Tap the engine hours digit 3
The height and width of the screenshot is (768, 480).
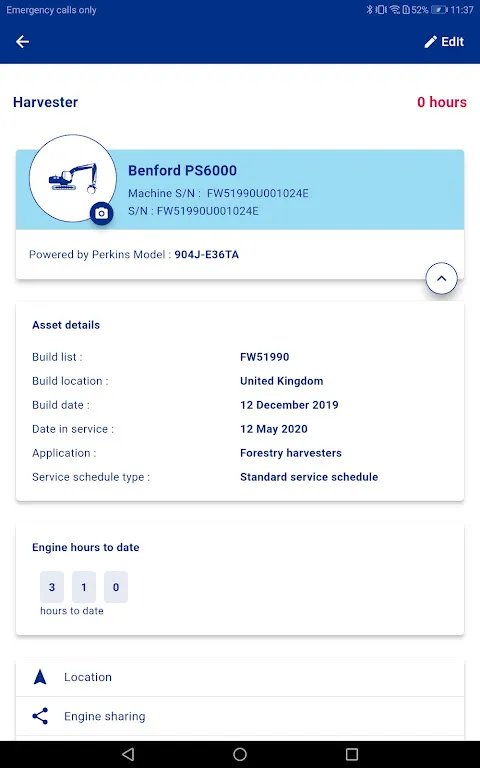[52, 587]
